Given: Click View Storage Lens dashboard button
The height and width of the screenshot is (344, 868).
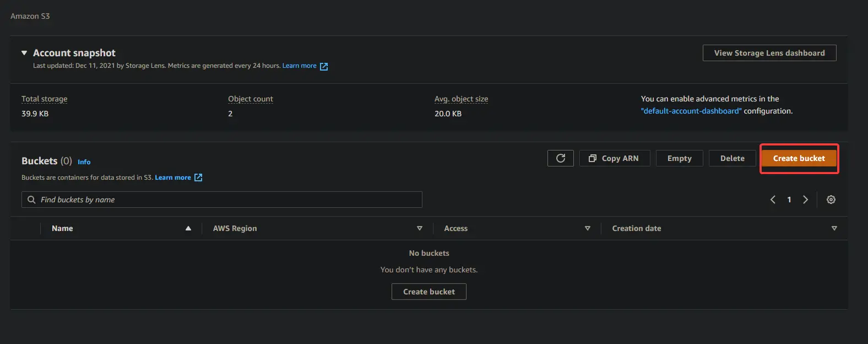Looking at the screenshot, I should [769, 53].
